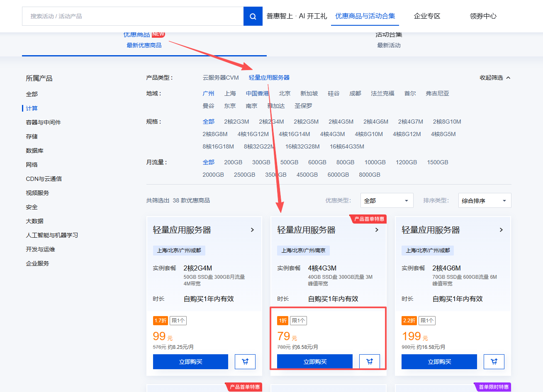
Task: Open the 领券中心 navigation item
Action: point(483,16)
